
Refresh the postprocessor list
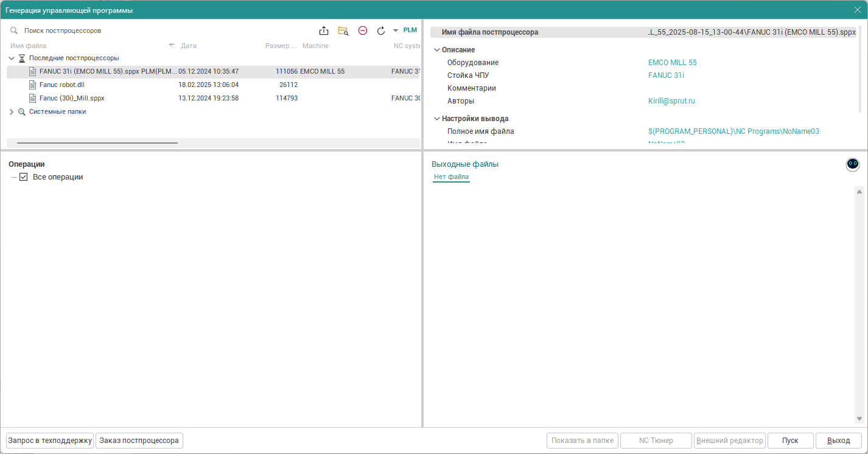(381, 30)
